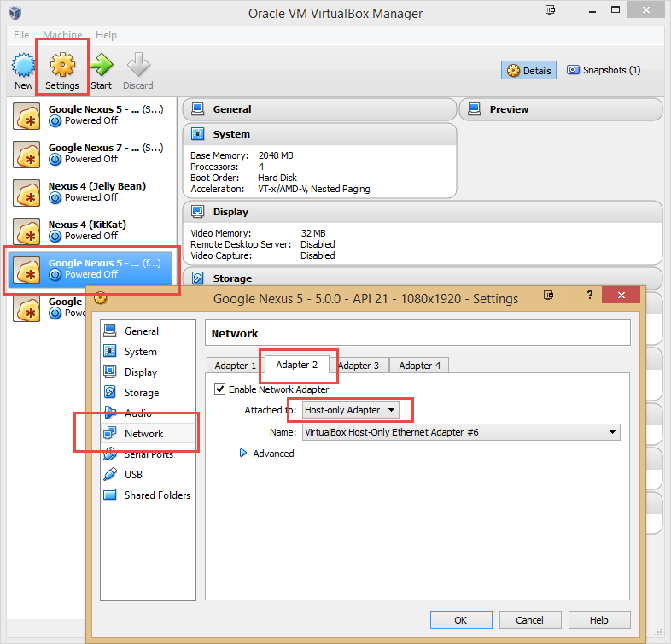Select highlighted Google Nexus 5 (f...) VM

click(x=91, y=270)
